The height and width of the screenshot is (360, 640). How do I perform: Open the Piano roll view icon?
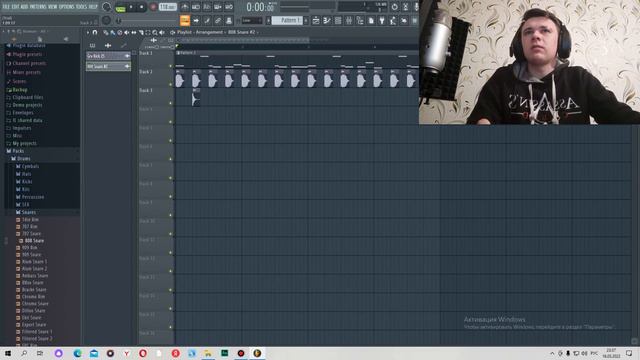tap(327, 20)
